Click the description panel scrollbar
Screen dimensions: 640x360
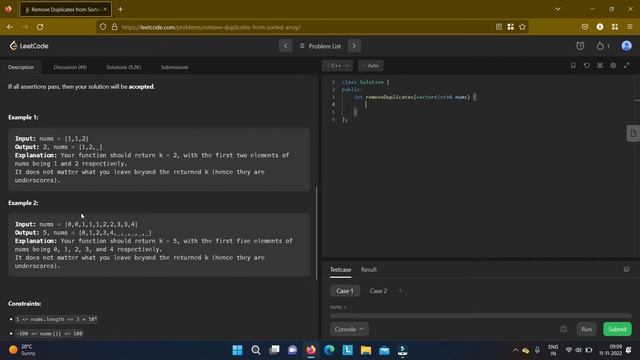[x=317, y=233]
